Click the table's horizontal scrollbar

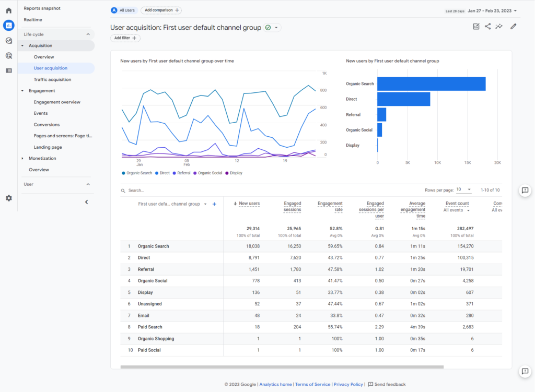pyautogui.click(x=282, y=367)
